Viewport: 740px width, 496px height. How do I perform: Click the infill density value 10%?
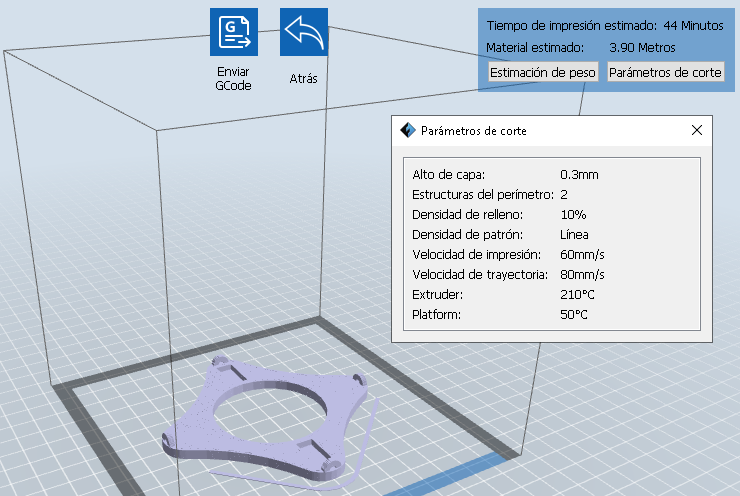click(573, 215)
